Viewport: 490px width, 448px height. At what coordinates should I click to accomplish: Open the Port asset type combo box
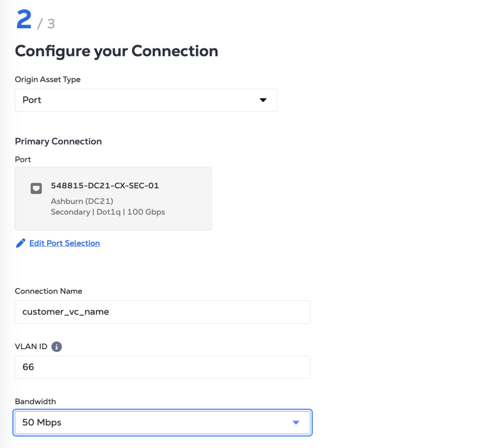146,100
